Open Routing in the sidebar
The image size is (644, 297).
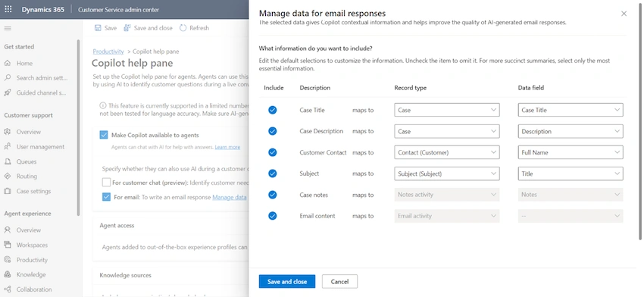click(x=27, y=177)
